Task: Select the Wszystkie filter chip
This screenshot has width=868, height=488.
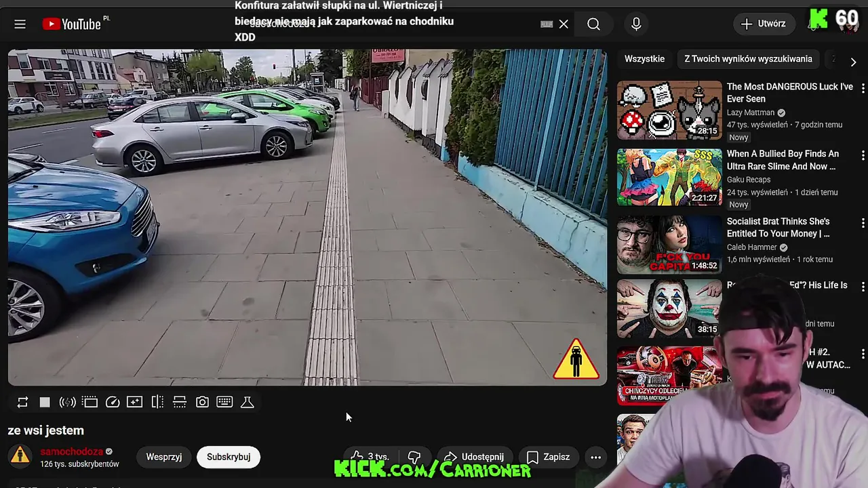Action: [644, 59]
